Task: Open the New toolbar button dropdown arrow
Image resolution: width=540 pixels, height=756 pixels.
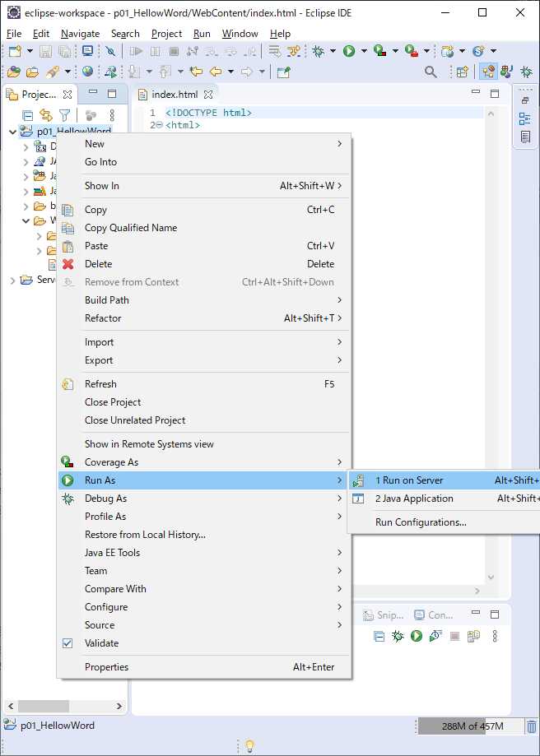Action: click(x=30, y=51)
